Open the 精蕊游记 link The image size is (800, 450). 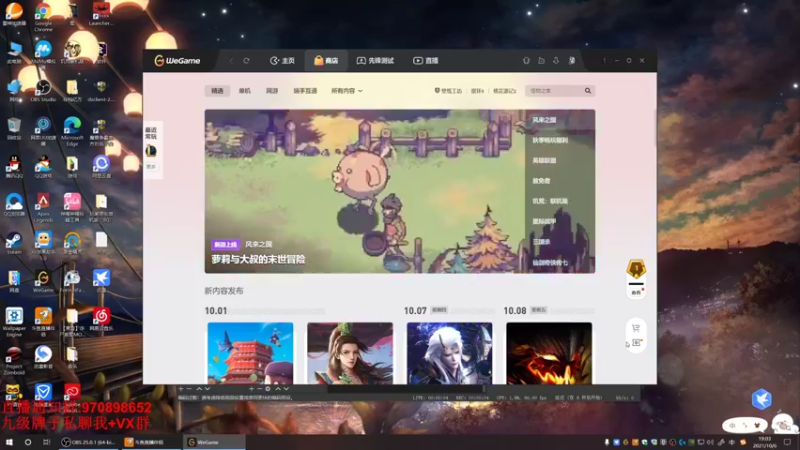click(x=505, y=91)
